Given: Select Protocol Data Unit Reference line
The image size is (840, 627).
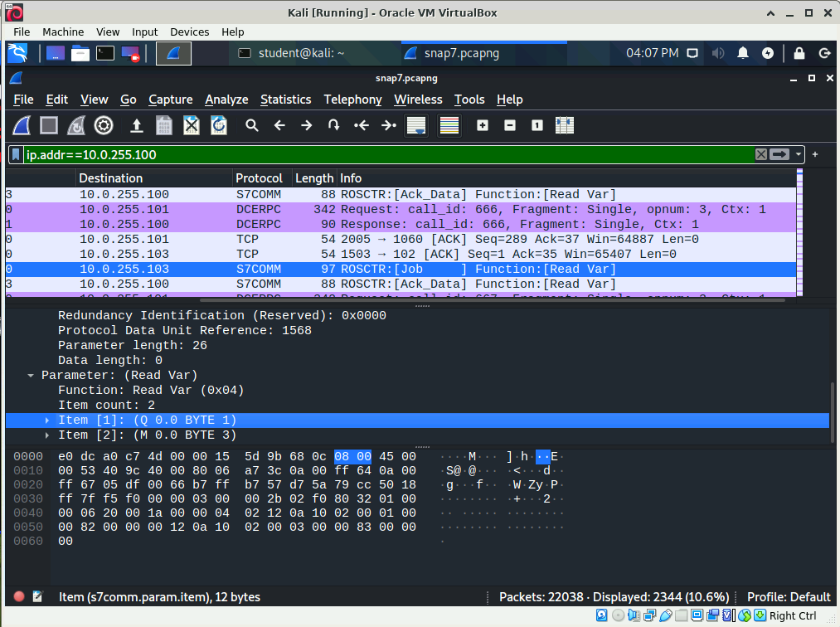Looking at the screenshot, I should point(185,331).
